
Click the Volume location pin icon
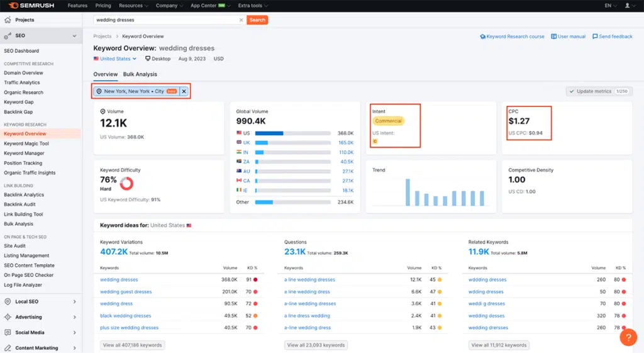coord(103,111)
